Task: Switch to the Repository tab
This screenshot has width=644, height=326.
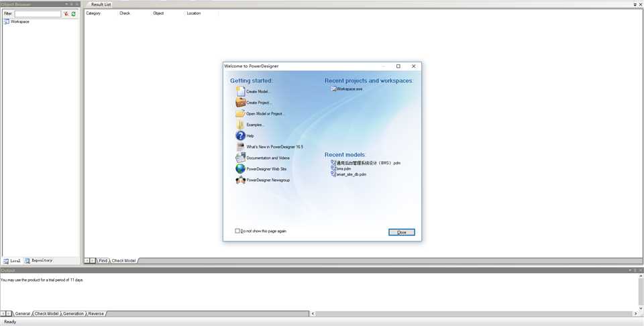Action: [x=39, y=260]
